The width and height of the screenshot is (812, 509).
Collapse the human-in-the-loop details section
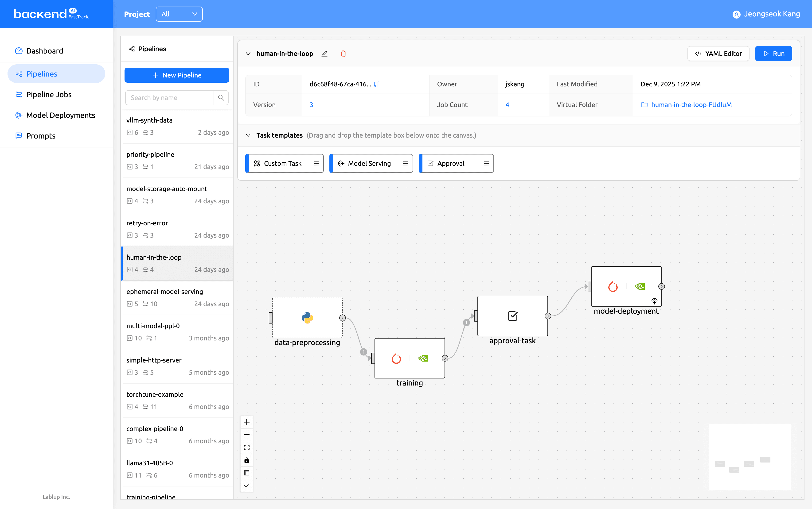248,54
